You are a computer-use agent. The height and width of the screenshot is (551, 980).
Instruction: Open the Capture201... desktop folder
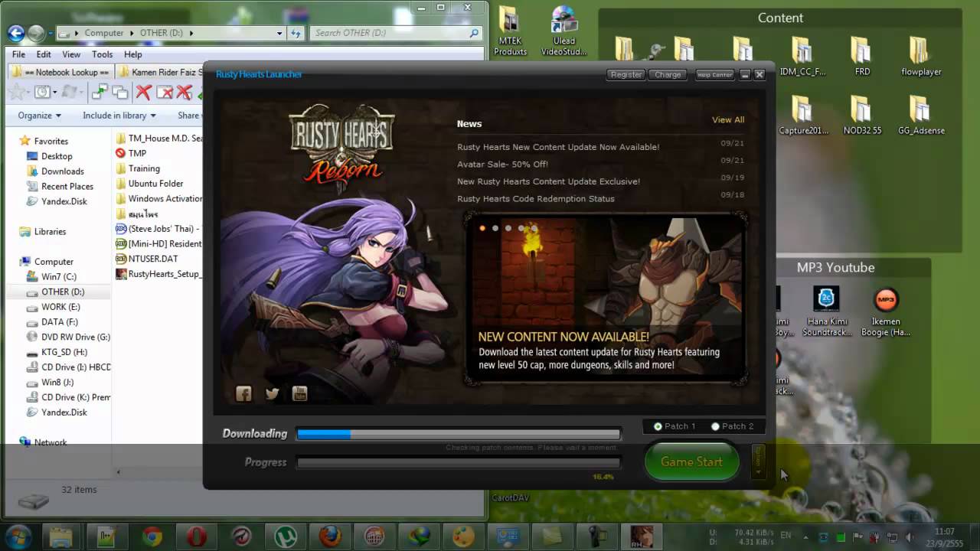pyautogui.click(x=803, y=115)
